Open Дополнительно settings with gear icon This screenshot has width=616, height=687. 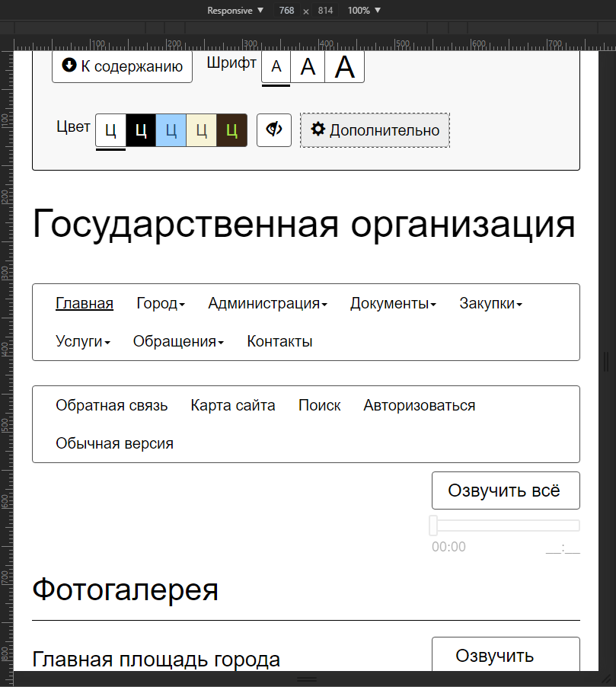tap(375, 130)
